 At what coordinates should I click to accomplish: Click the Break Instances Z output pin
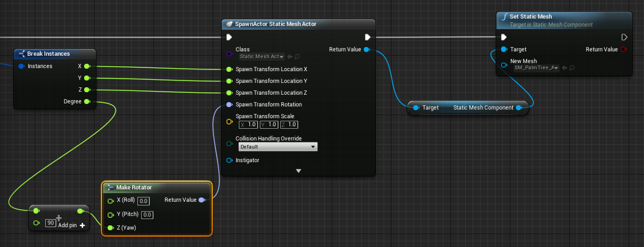click(x=87, y=90)
